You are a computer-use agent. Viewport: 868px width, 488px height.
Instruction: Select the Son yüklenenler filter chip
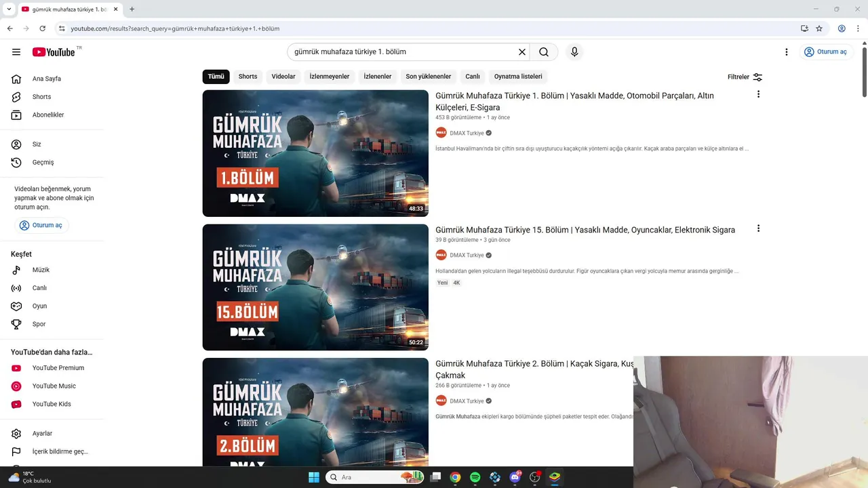[x=429, y=77]
